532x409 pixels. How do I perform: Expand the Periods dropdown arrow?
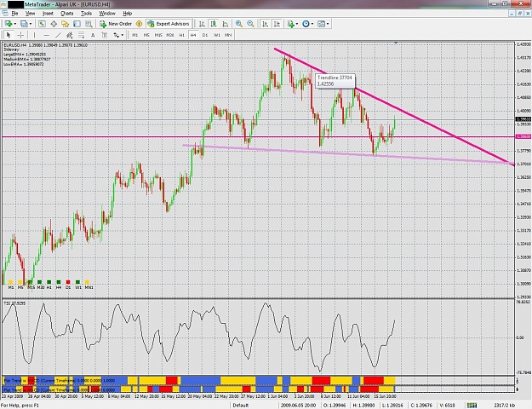click(312, 24)
